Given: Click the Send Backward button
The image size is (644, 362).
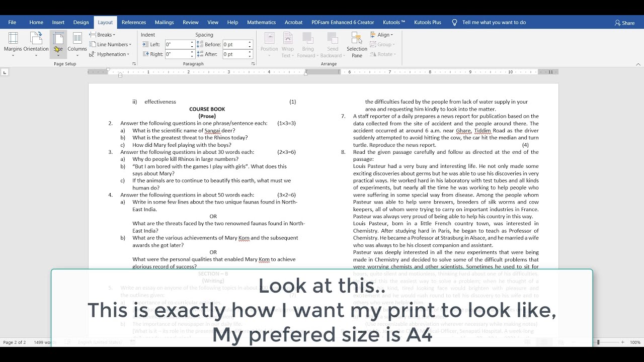Looking at the screenshot, I should pos(333,45).
